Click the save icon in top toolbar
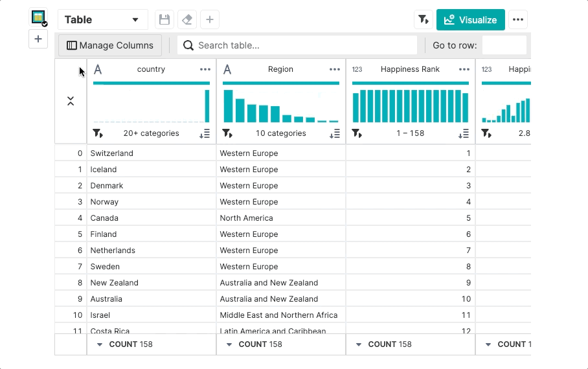 coord(164,19)
